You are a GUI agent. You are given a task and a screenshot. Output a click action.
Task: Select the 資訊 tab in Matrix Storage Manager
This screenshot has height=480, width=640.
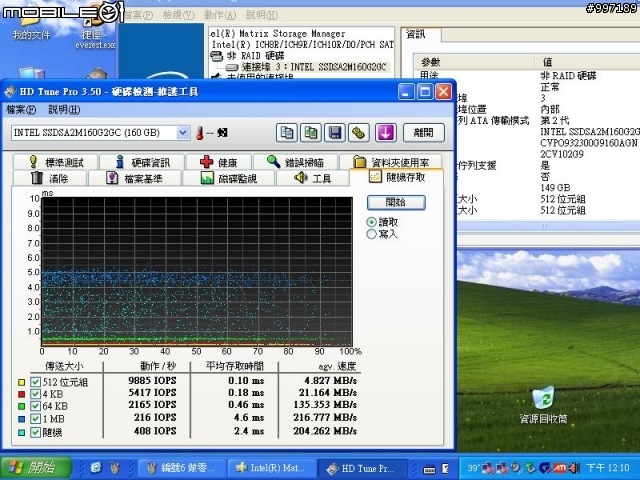[418, 35]
